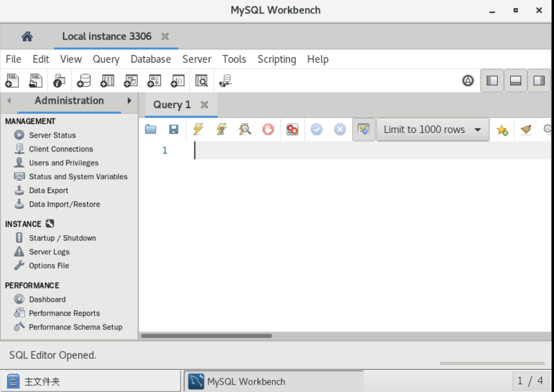The width and height of the screenshot is (554, 392).
Task: Create a new table icon
Action: click(107, 81)
